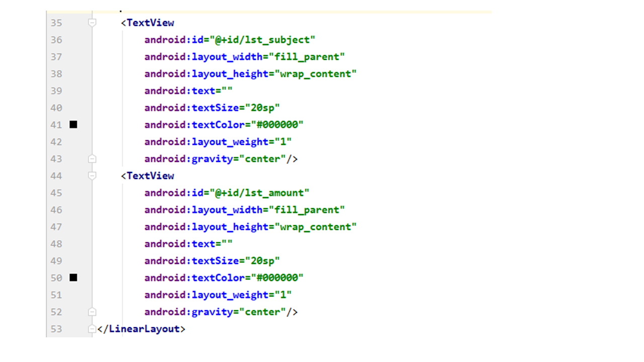Image resolution: width=644 pixels, height=362 pixels.
Task: Click the "#000000" textColor value on line 50
Action: [x=280, y=278]
